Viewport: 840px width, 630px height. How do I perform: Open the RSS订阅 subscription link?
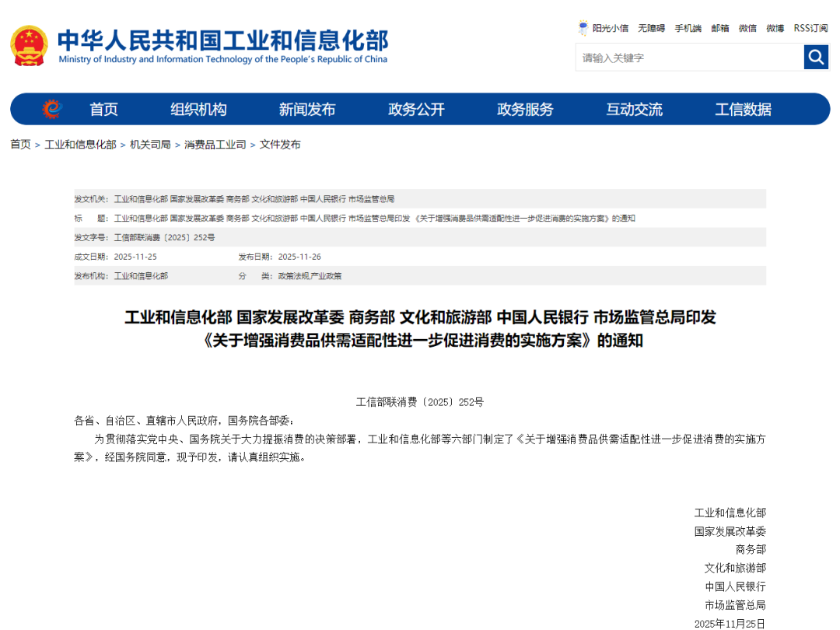pyautogui.click(x=810, y=28)
